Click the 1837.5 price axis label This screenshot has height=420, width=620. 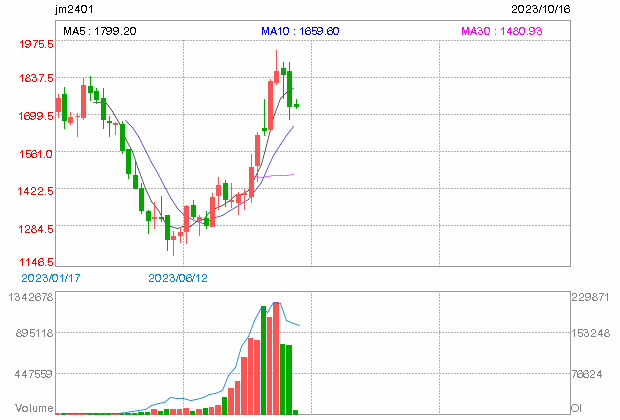tap(36, 78)
